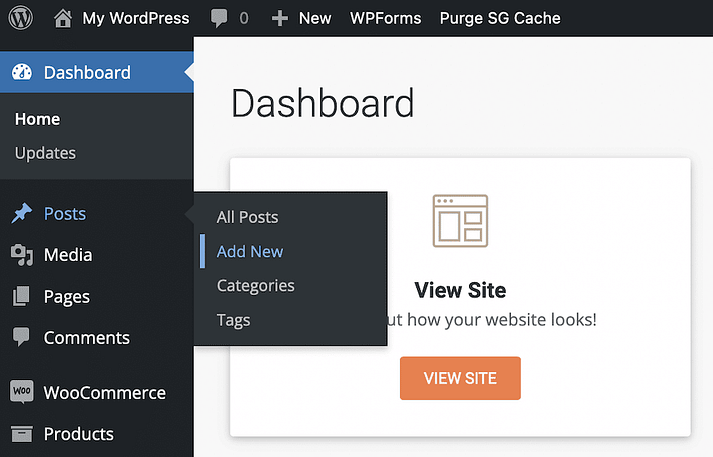Screen dimensions: 713x457
Task: Choose All Posts from the flyout
Action: click(x=247, y=217)
